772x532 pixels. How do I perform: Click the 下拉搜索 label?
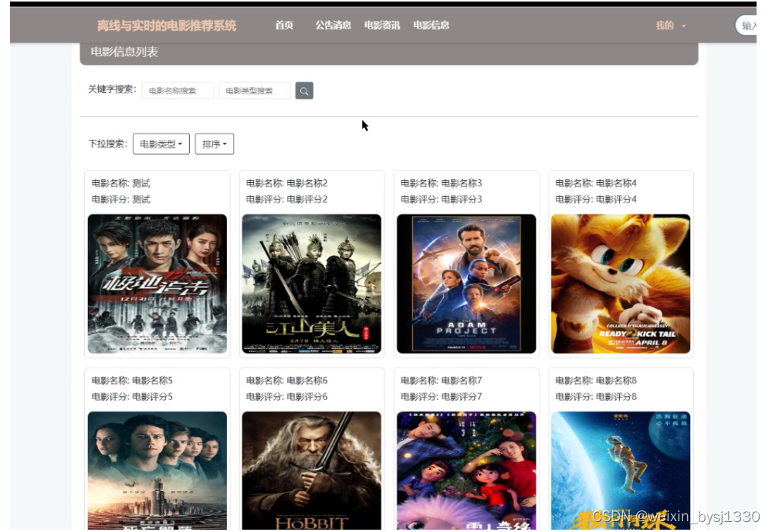point(108,144)
